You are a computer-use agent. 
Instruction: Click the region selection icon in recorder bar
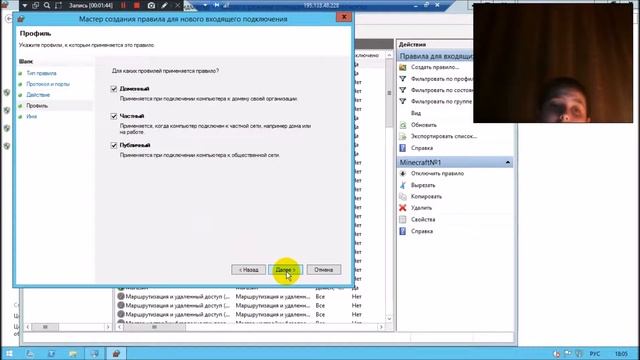click(58, 5)
